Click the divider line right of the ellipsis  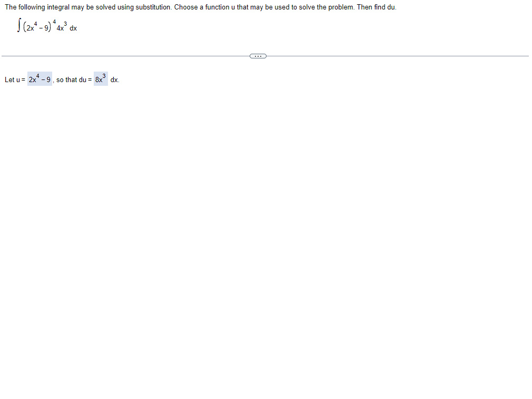398,56
